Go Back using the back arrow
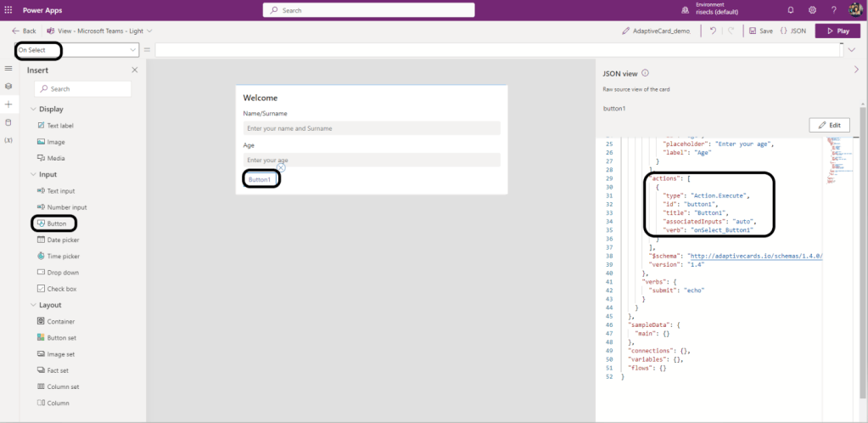The height and width of the screenshot is (423, 868). coord(24,31)
